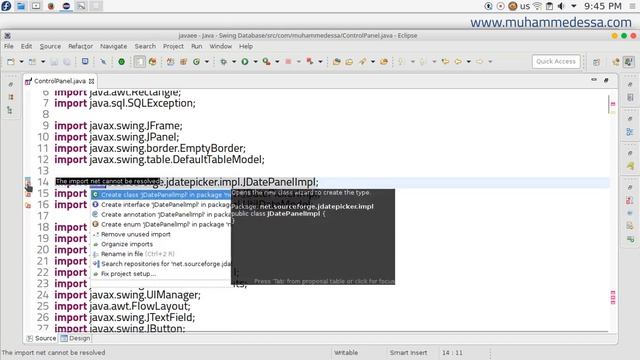
Task: Click the New Java Class green C icon
Action: 196,62
